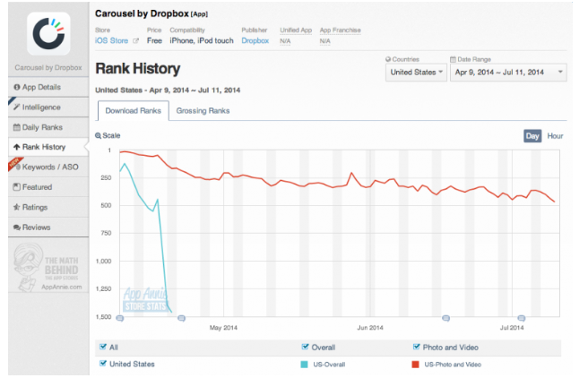Click the App Details info icon
Viewport: 588px width, 378px height.
click(17, 87)
